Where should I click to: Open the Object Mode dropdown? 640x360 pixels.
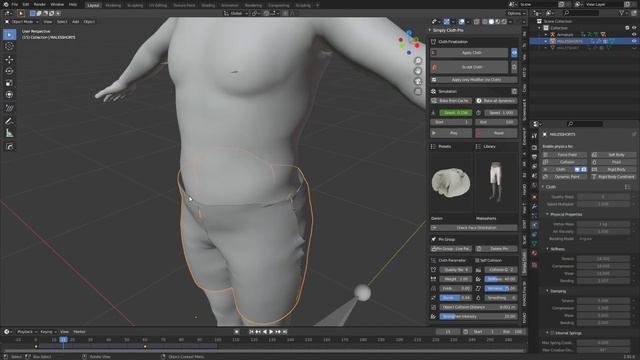(x=22, y=22)
